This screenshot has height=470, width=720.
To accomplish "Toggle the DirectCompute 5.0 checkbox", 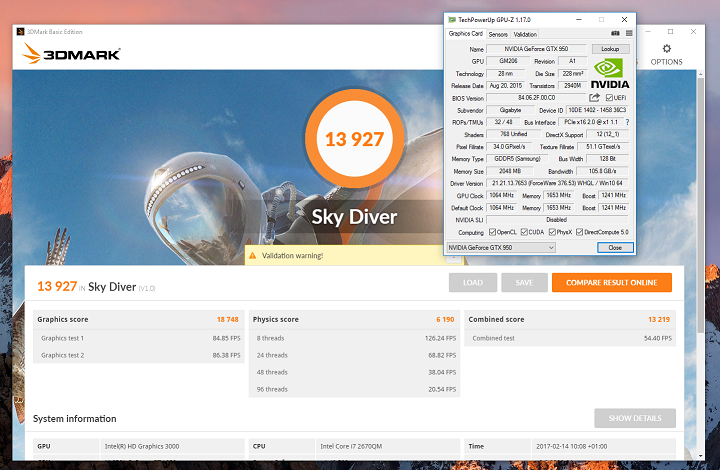I will [x=579, y=232].
